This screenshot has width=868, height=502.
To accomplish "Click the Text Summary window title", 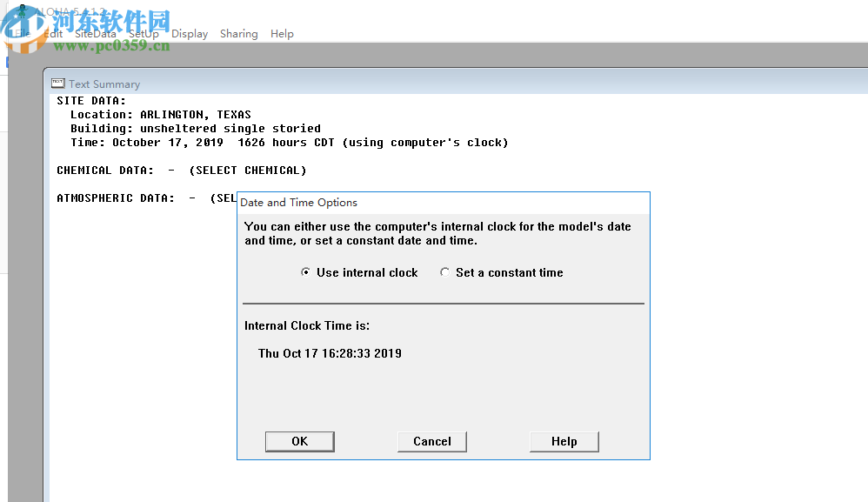I will point(104,84).
